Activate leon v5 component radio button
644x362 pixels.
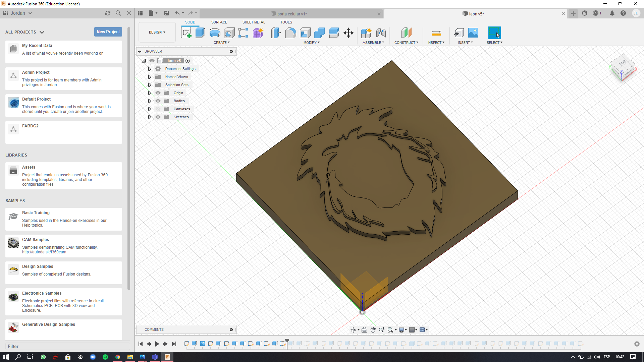[188, 61]
